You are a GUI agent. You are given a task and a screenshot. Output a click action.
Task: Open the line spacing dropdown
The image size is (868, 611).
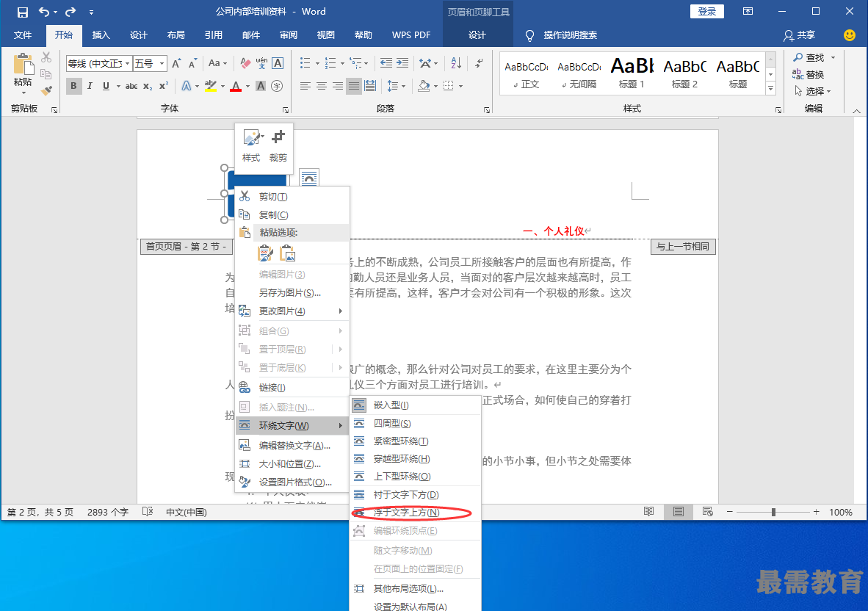(397, 86)
